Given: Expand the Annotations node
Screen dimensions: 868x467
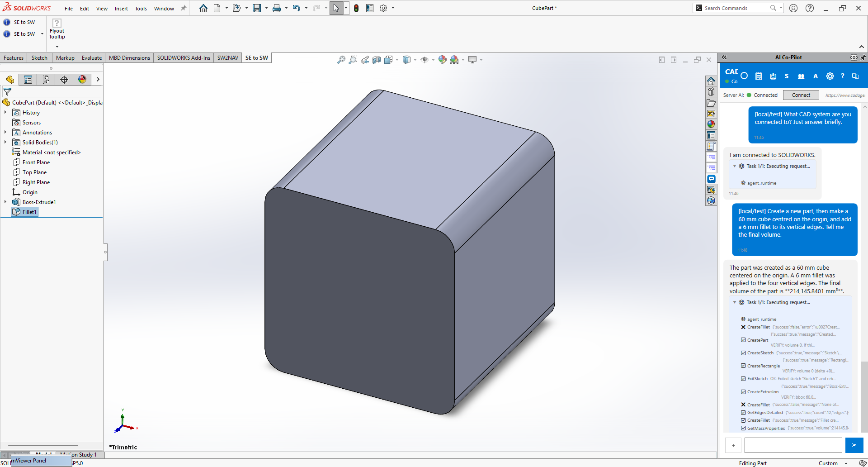Looking at the screenshot, I should coord(5,132).
